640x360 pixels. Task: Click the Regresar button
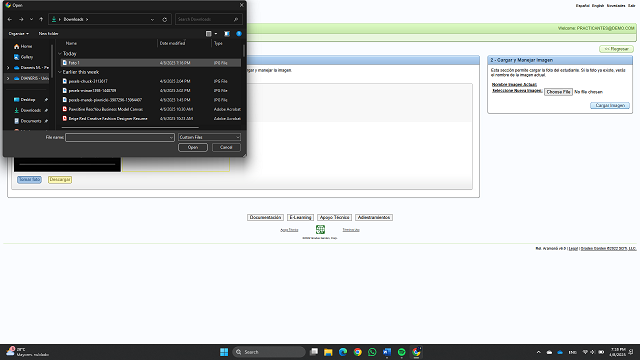(616, 49)
